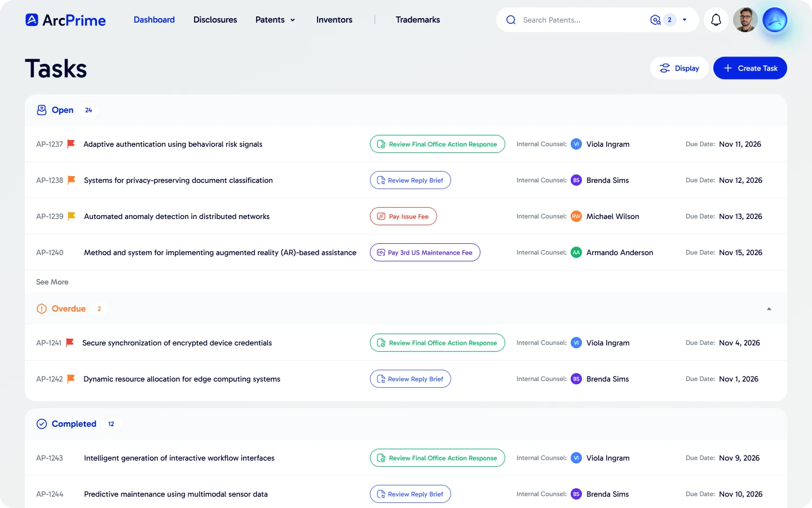This screenshot has width=812, height=508.
Task: Collapse the Overdue section with the arrow
Action: (769, 309)
